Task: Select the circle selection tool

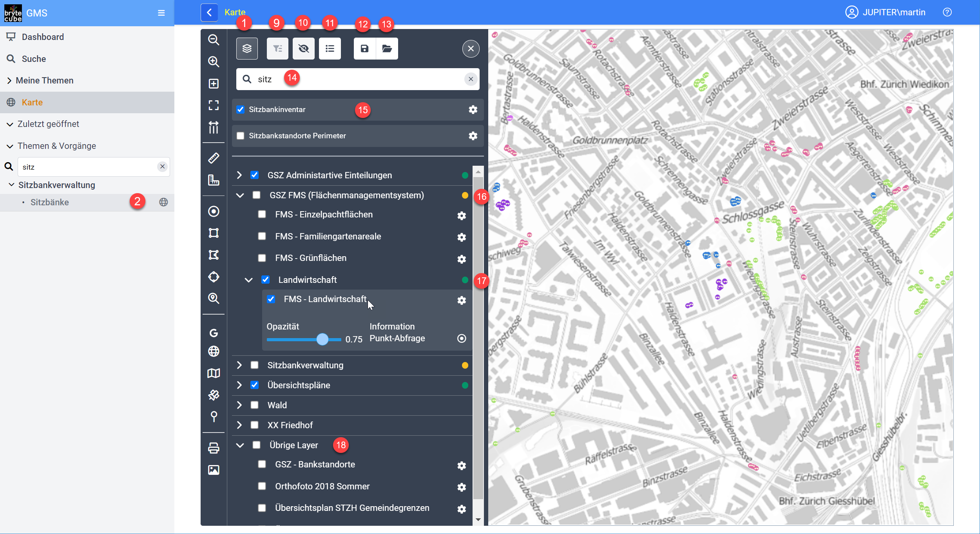Action: (x=214, y=277)
